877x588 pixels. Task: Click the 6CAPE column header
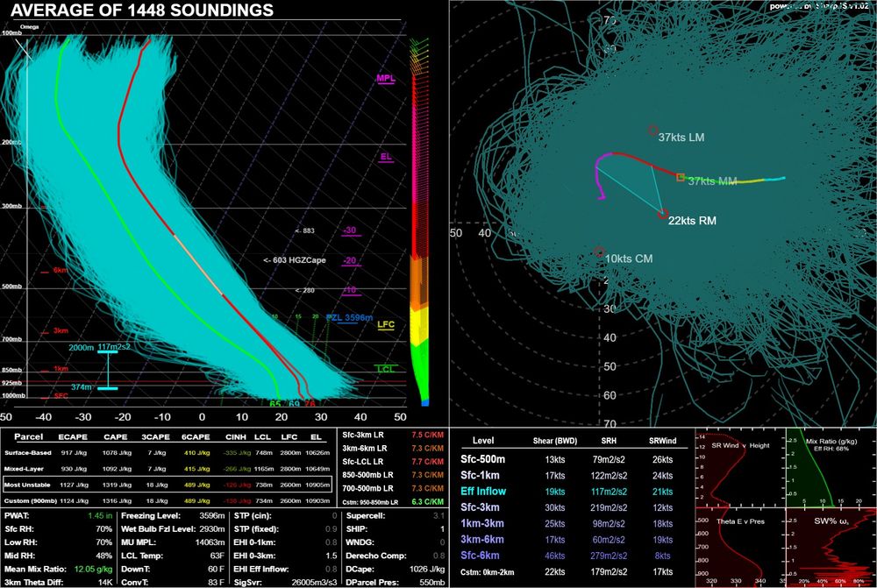click(196, 437)
